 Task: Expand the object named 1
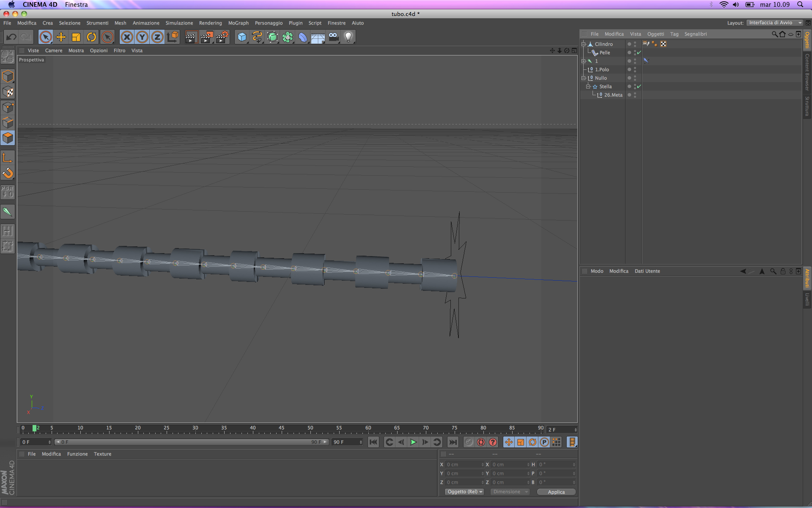tap(584, 61)
